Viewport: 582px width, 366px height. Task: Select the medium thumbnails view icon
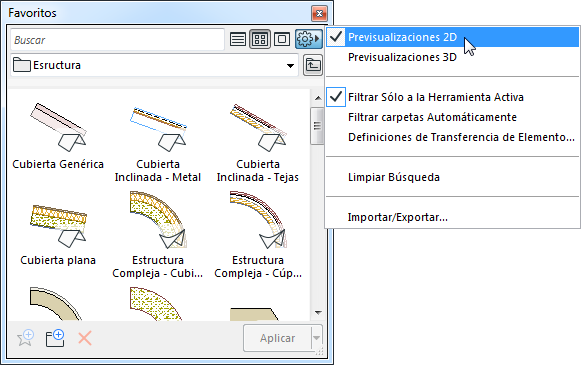(260, 39)
